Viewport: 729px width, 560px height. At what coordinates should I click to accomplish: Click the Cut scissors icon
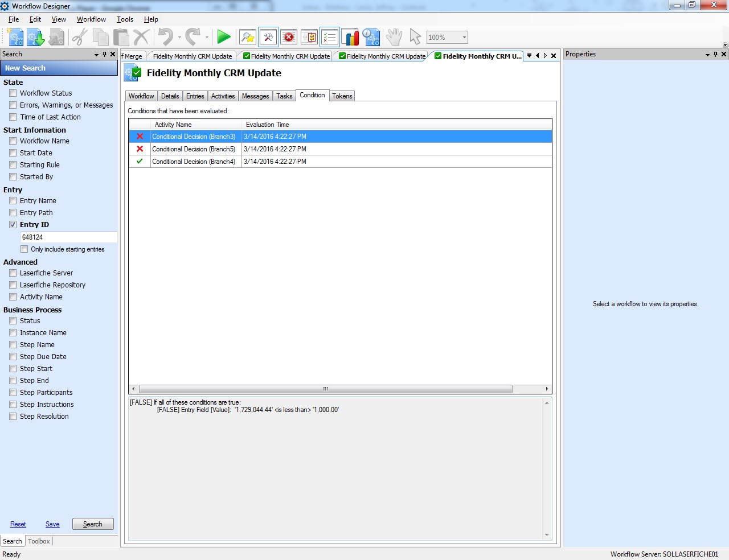click(x=80, y=38)
